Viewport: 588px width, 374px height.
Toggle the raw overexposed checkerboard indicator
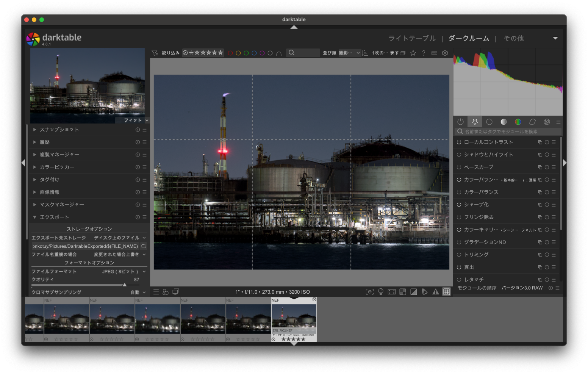pyautogui.click(x=403, y=292)
